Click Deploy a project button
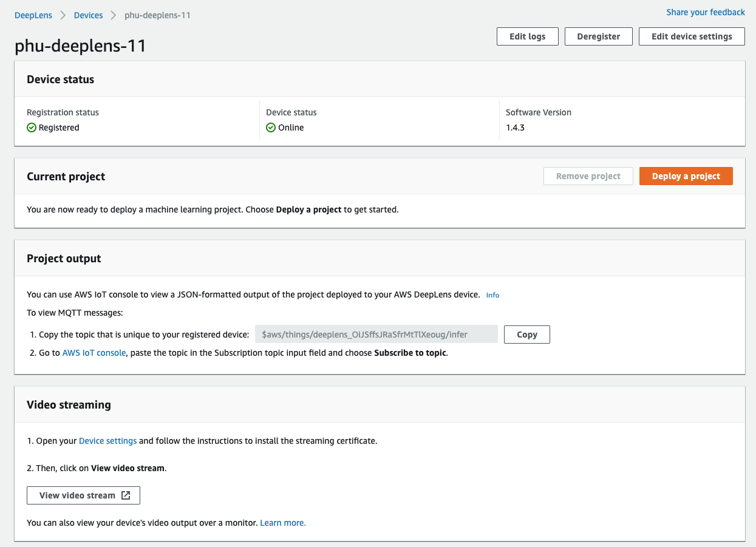Image resolution: width=756 pixels, height=547 pixels. (x=686, y=176)
